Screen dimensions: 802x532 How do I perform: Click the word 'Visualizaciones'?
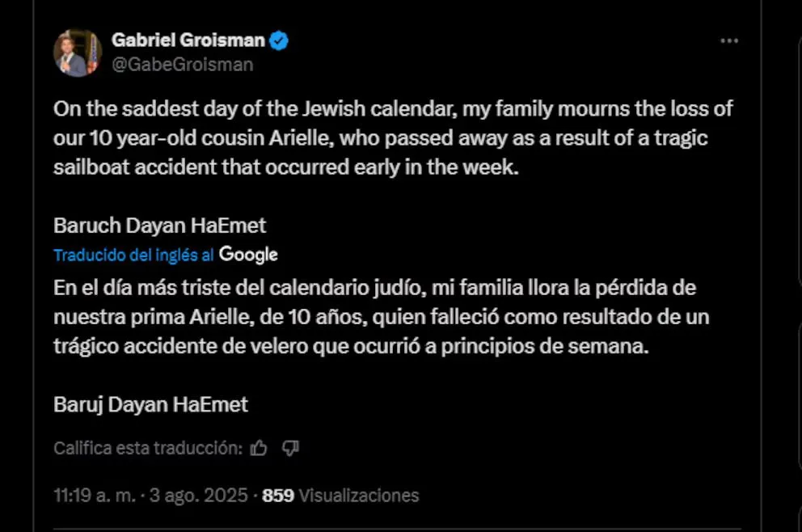pyautogui.click(x=358, y=496)
